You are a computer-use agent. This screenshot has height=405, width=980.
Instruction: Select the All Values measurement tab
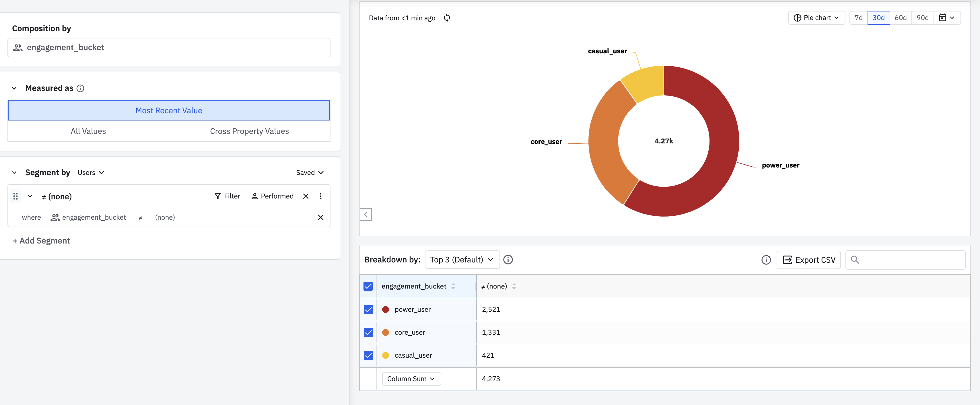[88, 131]
